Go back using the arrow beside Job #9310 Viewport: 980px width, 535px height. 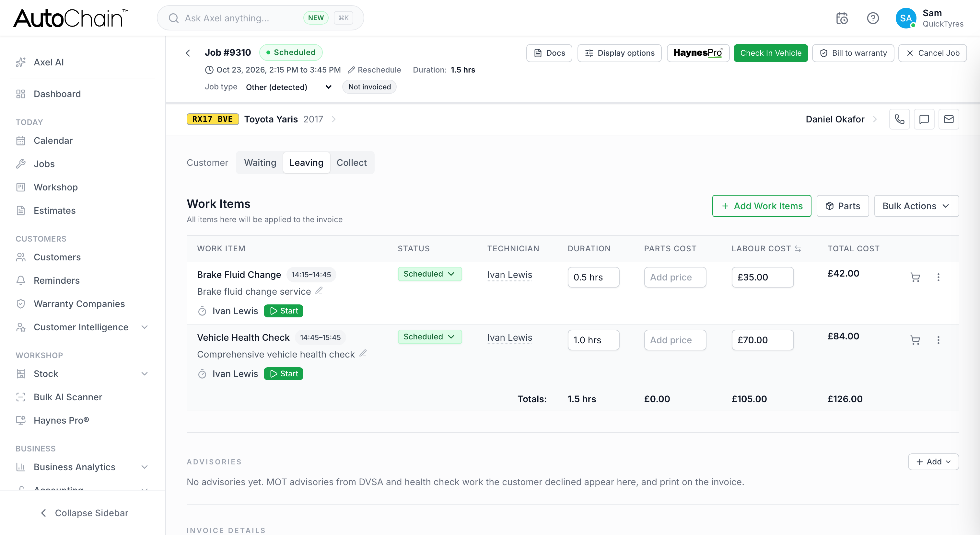tap(188, 53)
